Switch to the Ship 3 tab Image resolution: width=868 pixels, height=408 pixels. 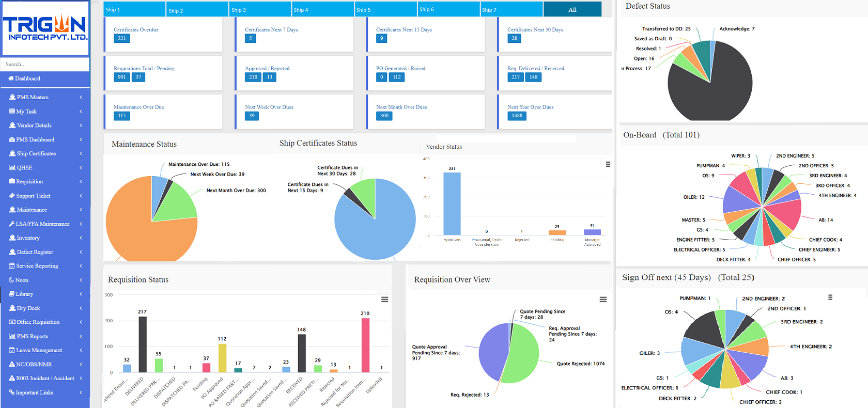pyautogui.click(x=260, y=9)
